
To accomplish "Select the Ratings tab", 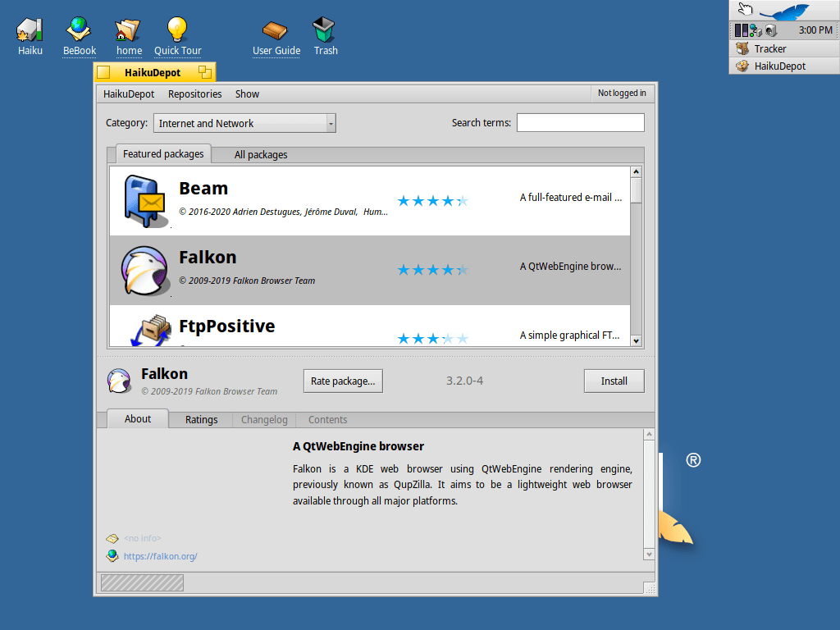I will point(202,419).
